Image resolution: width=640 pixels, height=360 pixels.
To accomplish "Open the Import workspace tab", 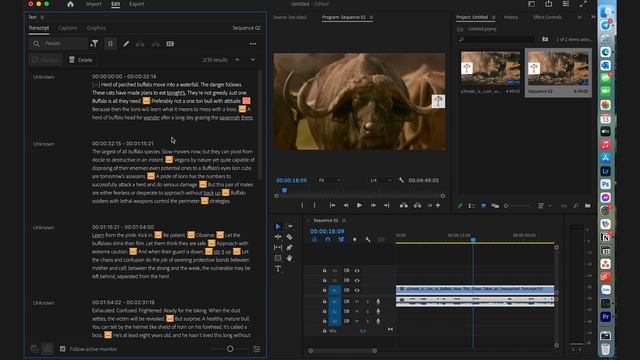I will 93,4.
